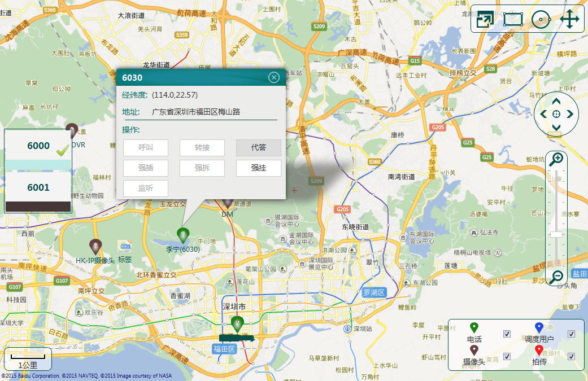Click the zoom level slider handle
Screen dimensions: 588x381
coord(556,234)
